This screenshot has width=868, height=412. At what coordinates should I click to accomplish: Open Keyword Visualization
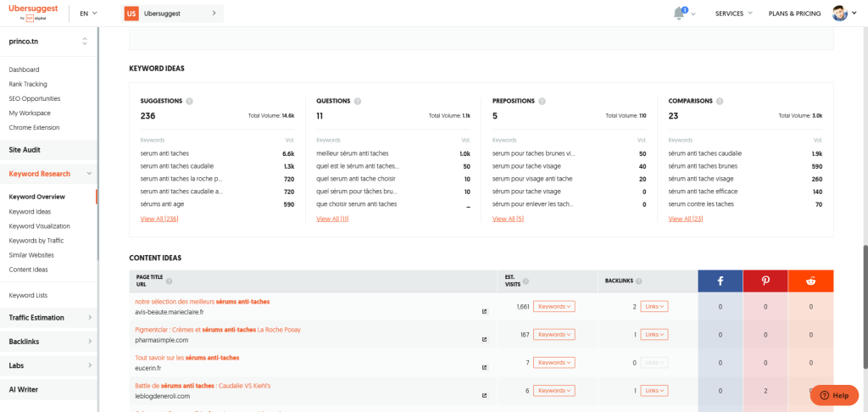39,226
